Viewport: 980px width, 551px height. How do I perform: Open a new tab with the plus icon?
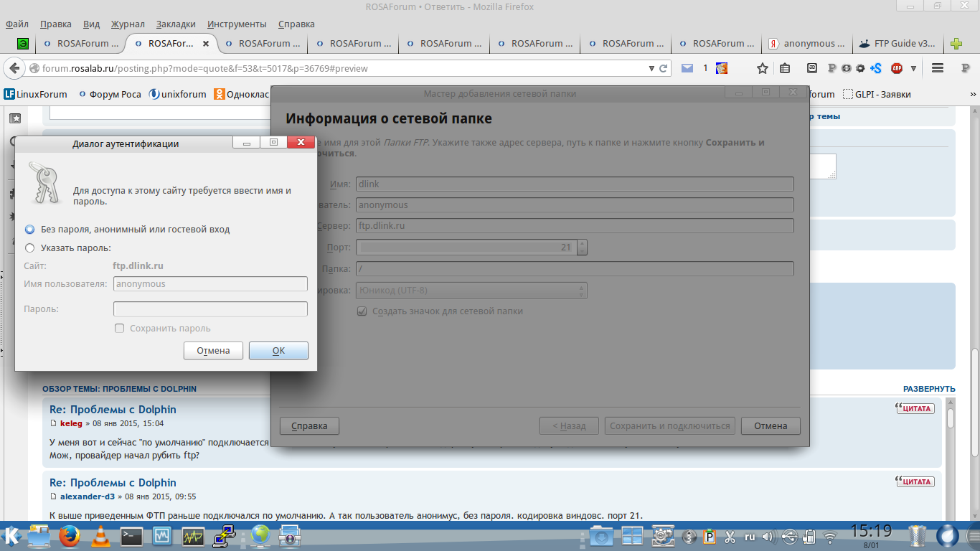pyautogui.click(x=956, y=44)
